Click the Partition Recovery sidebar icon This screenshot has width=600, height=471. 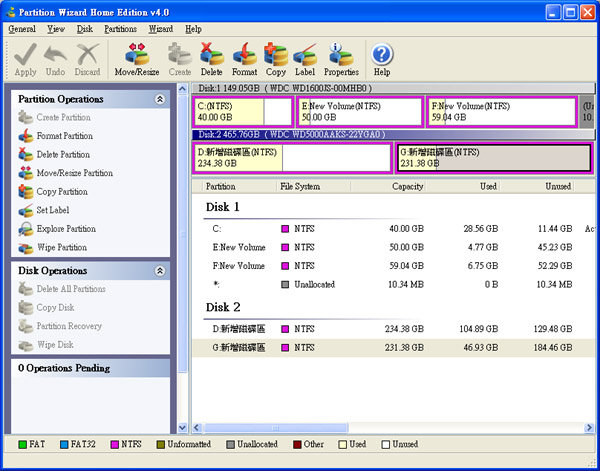(x=26, y=326)
